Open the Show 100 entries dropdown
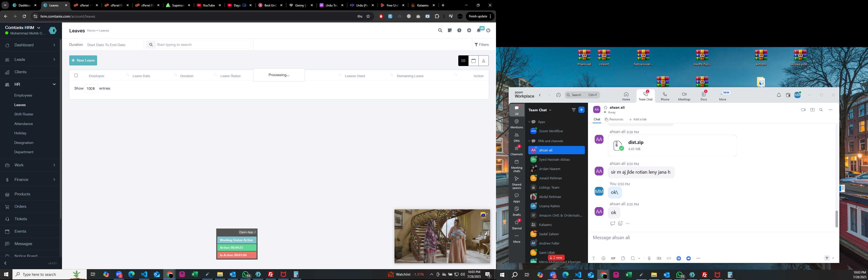 point(91,89)
